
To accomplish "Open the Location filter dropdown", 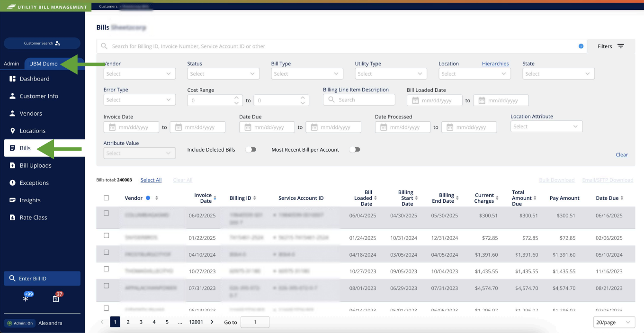I will tap(474, 74).
